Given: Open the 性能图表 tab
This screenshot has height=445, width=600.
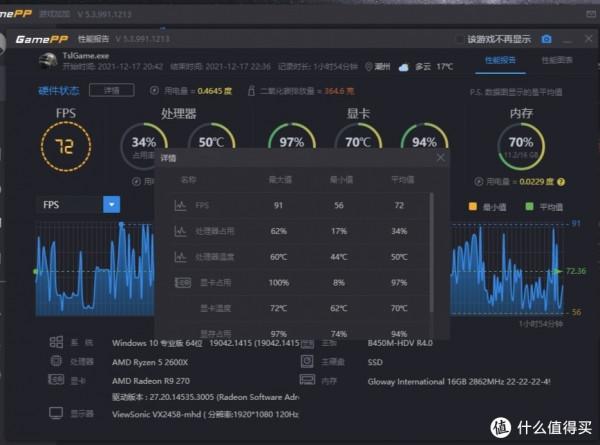Looking at the screenshot, I should pyautogui.click(x=557, y=61).
